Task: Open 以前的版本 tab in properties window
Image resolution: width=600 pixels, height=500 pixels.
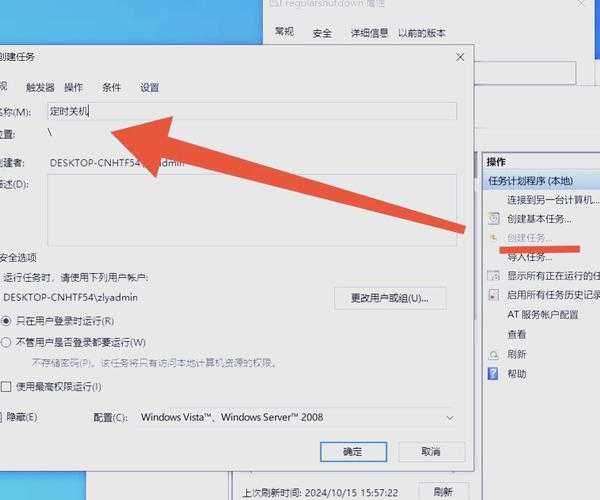Action: pos(421,33)
